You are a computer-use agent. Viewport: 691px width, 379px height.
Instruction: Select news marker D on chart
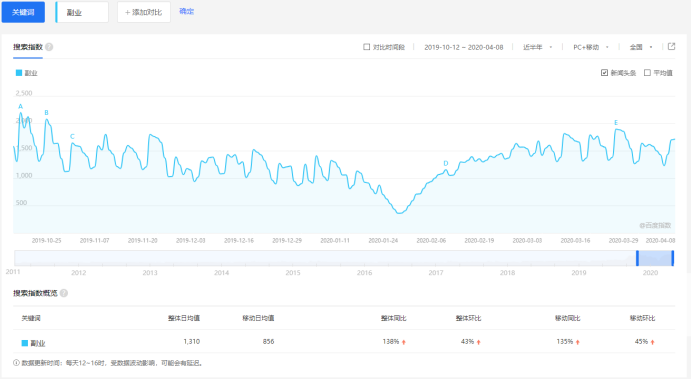coord(446,163)
